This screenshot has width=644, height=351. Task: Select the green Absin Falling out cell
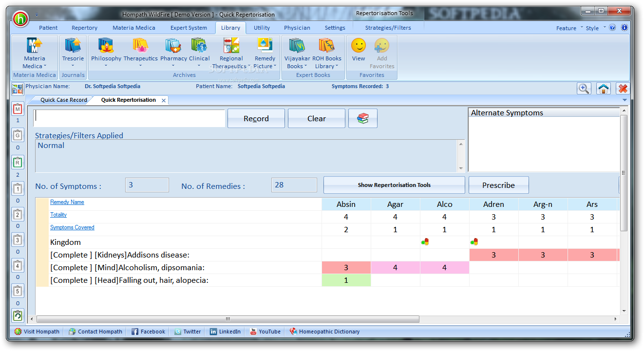click(x=346, y=280)
